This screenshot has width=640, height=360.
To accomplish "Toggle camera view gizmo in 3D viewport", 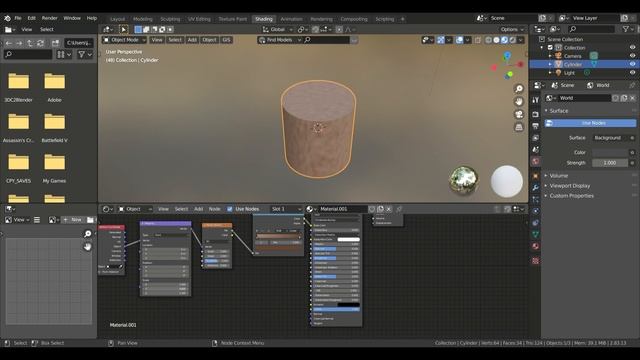I will [519, 114].
